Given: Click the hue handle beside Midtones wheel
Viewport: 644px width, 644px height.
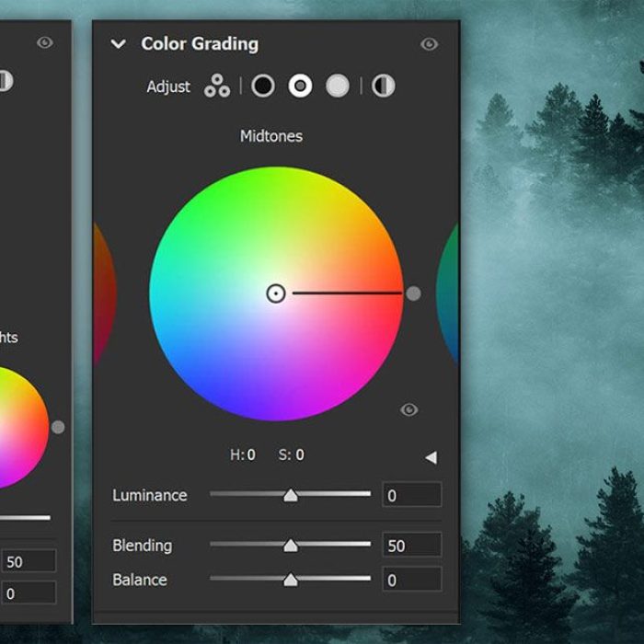Looking at the screenshot, I should [413, 293].
